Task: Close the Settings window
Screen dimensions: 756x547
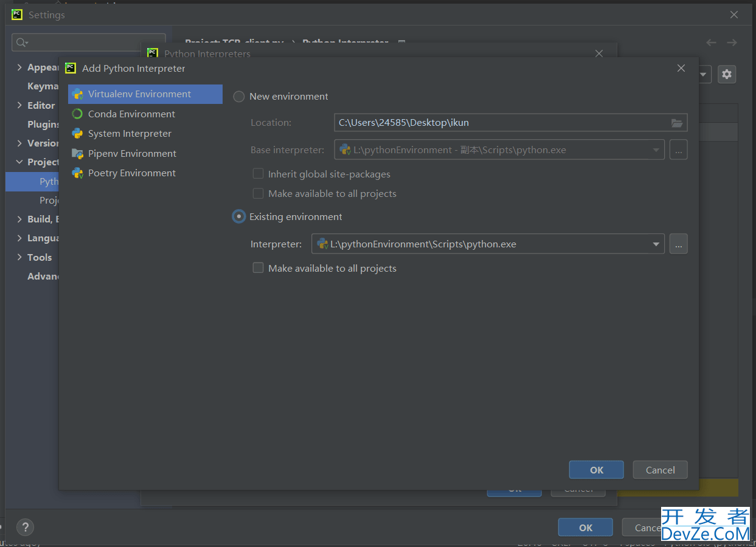Action: [x=734, y=15]
